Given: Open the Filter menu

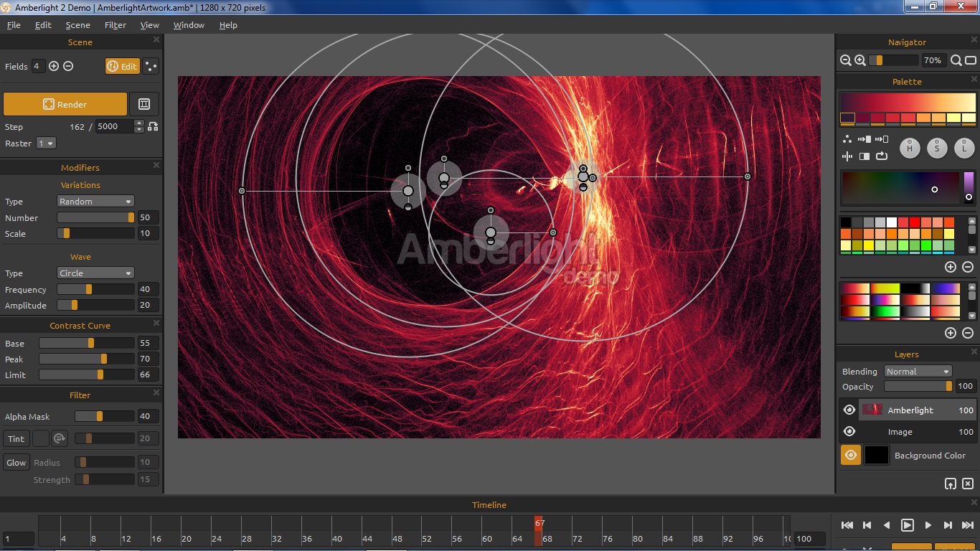Looking at the screenshot, I should [115, 24].
